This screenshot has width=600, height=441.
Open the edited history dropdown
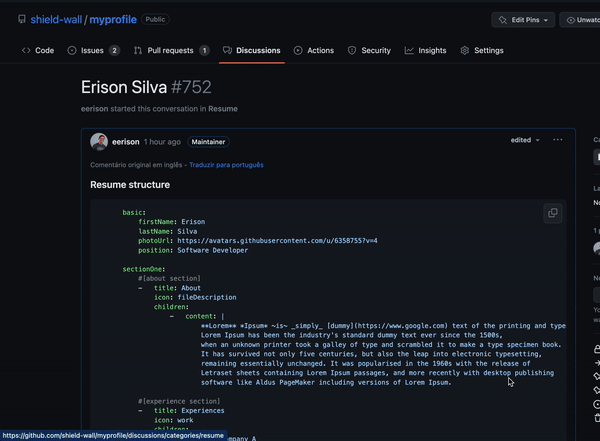tap(525, 141)
